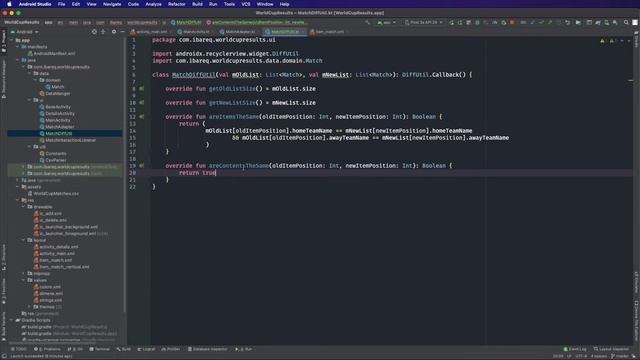640x360 pixels.
Task: Open MatchInteractionListener file
Action: 68,140
